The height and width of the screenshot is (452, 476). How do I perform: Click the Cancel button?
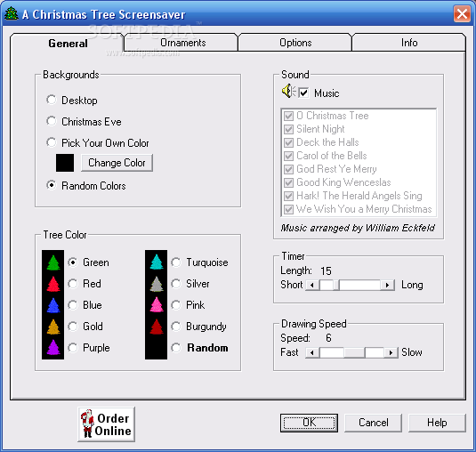coord(373,423)
